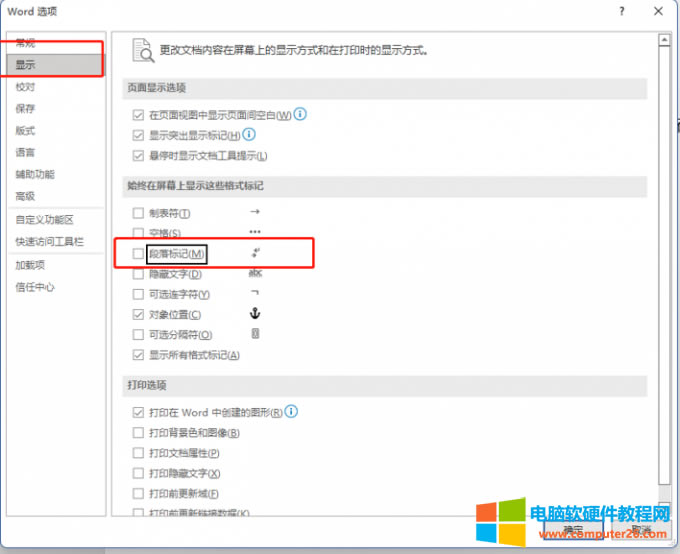This screenshot has width=680, height=554.
Task: Click info icon beside 显示突出显示标记
Action: coord(250,134)
